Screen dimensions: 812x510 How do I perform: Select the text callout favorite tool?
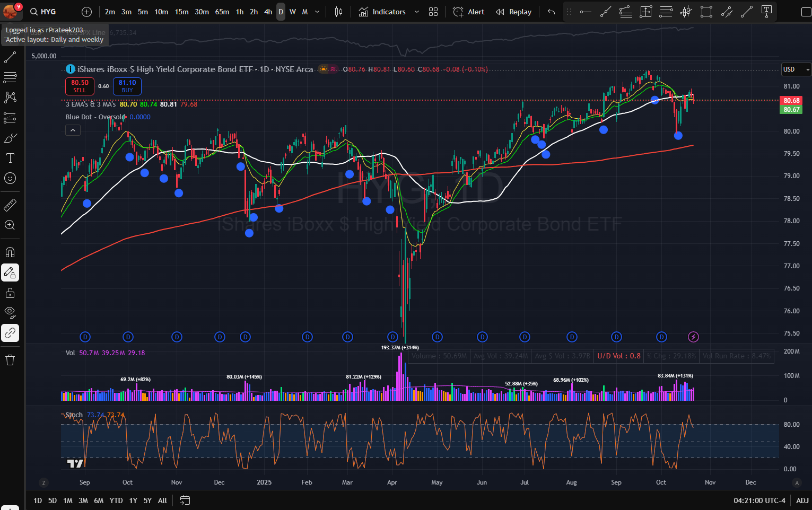click(x=766, y=12)
